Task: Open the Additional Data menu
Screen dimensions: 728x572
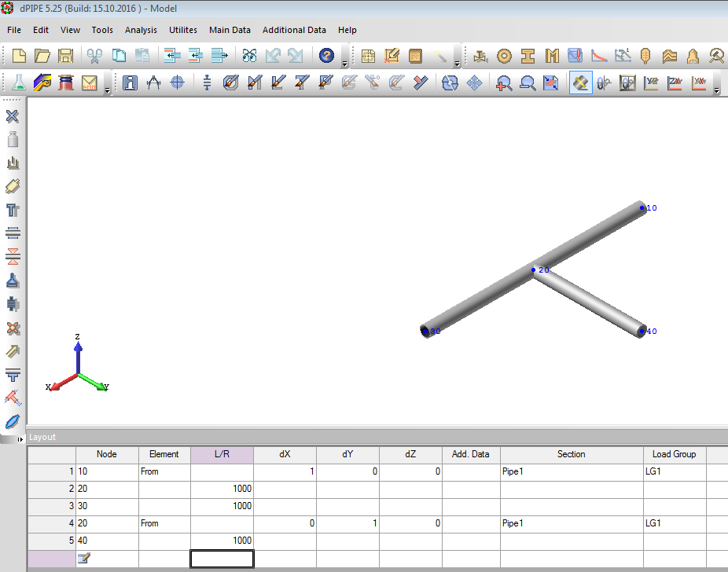Action: click(x=294, y=30)
